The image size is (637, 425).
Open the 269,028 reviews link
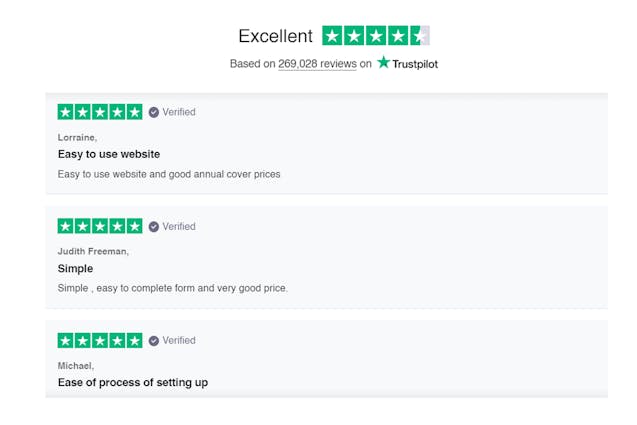coord(317,64)
